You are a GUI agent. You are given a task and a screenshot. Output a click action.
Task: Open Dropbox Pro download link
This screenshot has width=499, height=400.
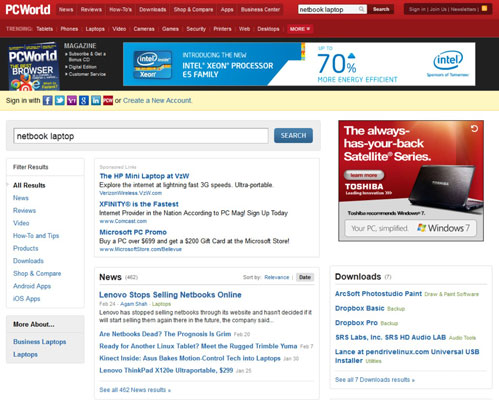point(356,323)
